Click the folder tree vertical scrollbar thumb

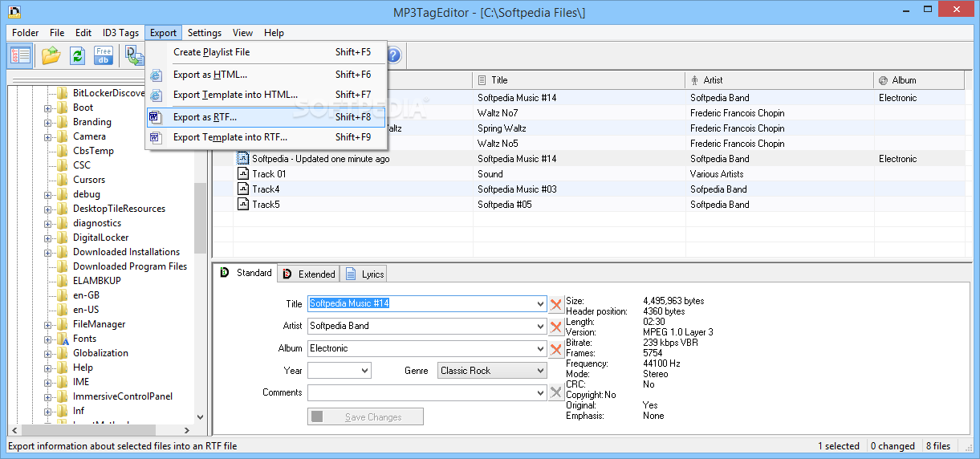pyautogui.click(x=200, y=217)
